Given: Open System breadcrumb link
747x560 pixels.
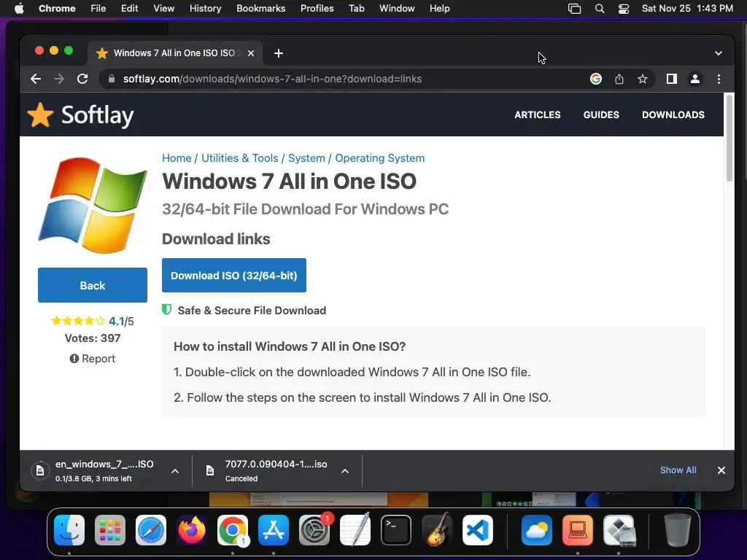Looking at the screenshot, I should click(306, 158).
